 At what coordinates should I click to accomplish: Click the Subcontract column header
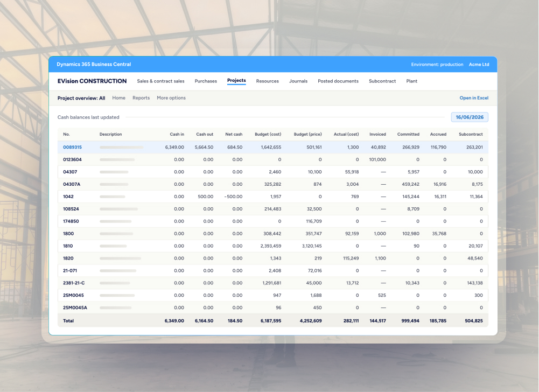point(471,135)
